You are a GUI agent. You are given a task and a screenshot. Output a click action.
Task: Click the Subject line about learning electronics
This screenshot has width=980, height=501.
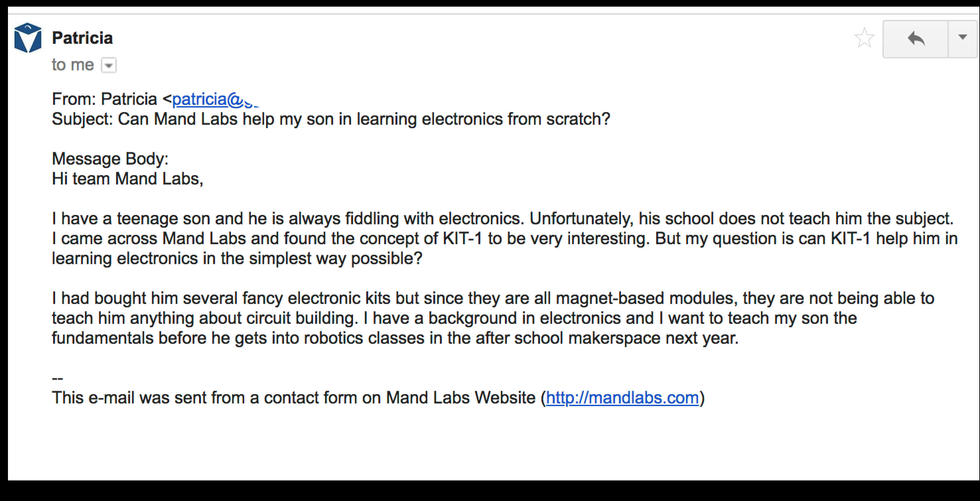coord(331,119)
